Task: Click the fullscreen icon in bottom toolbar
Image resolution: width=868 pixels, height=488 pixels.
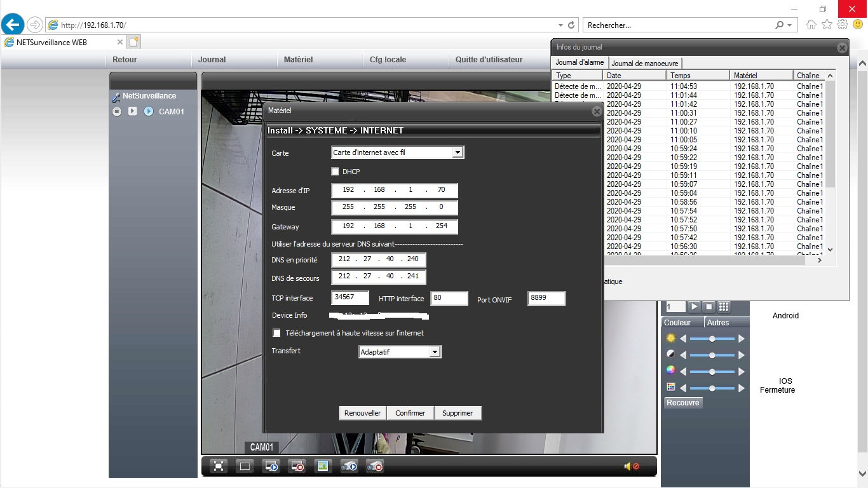Action: [219, 466]
